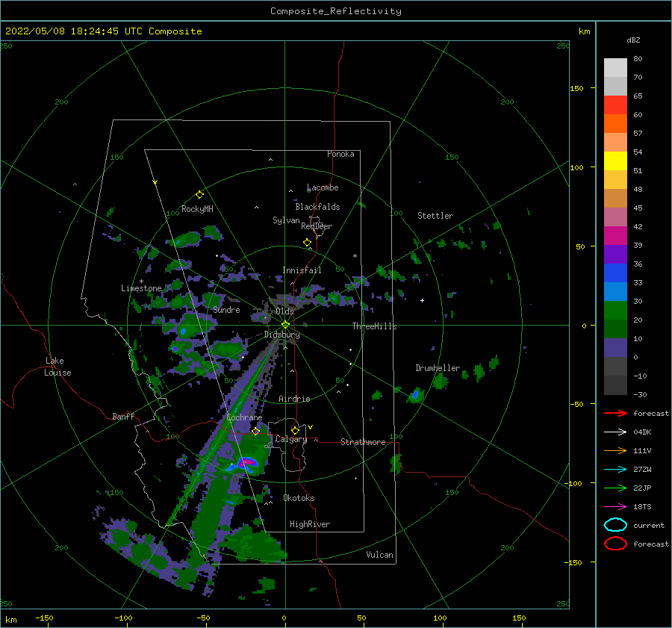Click the white 04DK arrow legend icon
672x628 pixels.
click(x=615, y=432)
